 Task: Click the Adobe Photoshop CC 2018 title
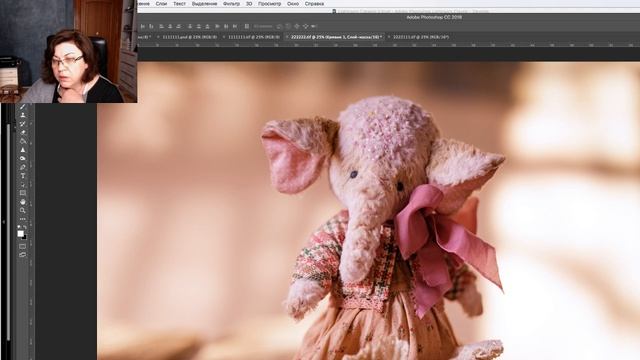(x=434, y=17)
